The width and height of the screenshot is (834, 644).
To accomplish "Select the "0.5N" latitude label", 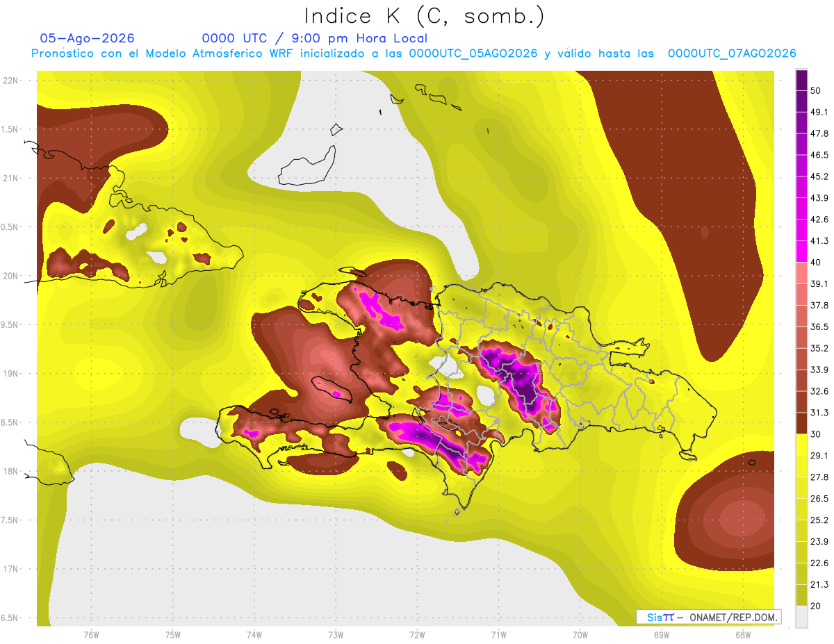I will (x=10, y=226).
